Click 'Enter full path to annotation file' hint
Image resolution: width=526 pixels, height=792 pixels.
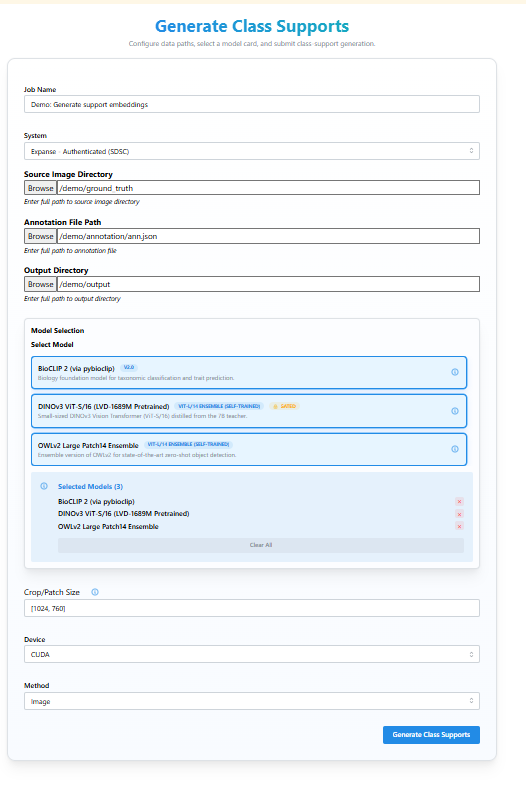point(70,251)
